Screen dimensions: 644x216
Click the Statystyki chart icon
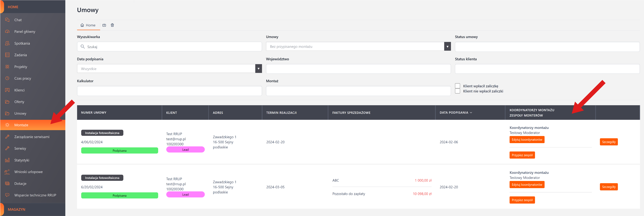coord(7,160)
